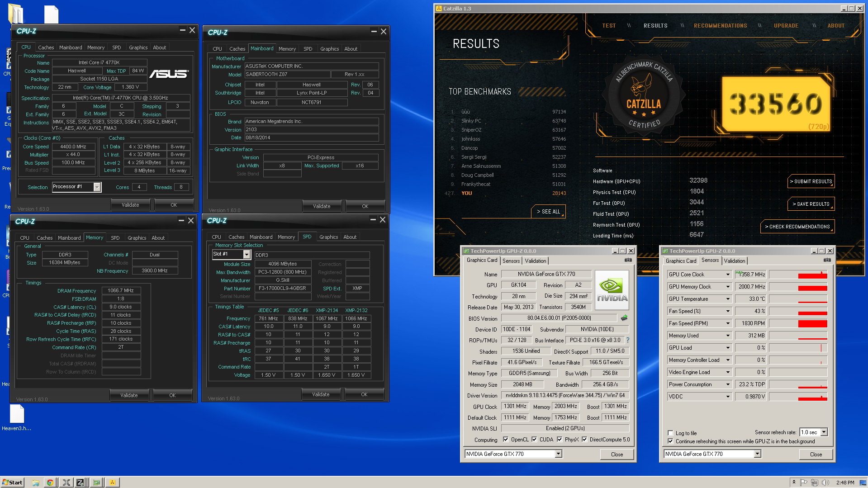Click the Catzilla 1.3 title bar icon
The image size is (868, 488).
click(439, 9)
